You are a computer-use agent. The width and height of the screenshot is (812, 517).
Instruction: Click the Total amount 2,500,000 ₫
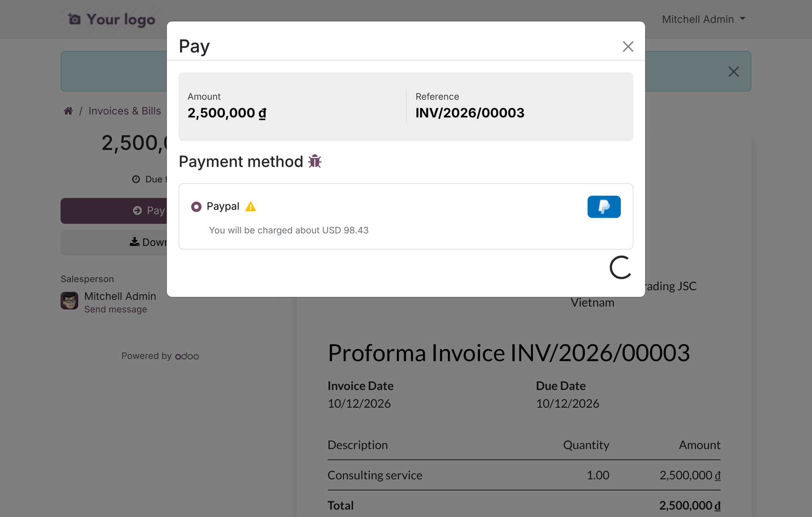[690, 506]
